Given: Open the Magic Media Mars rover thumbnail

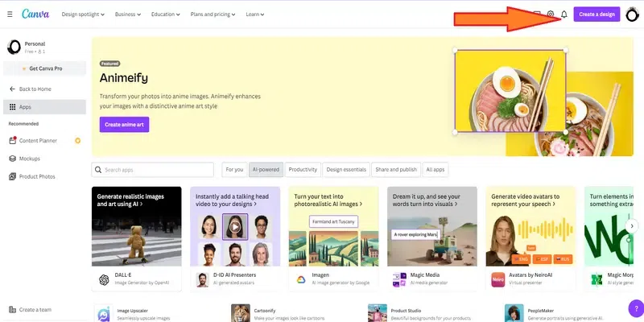Looking at the screenshot, I should [432, 226].
